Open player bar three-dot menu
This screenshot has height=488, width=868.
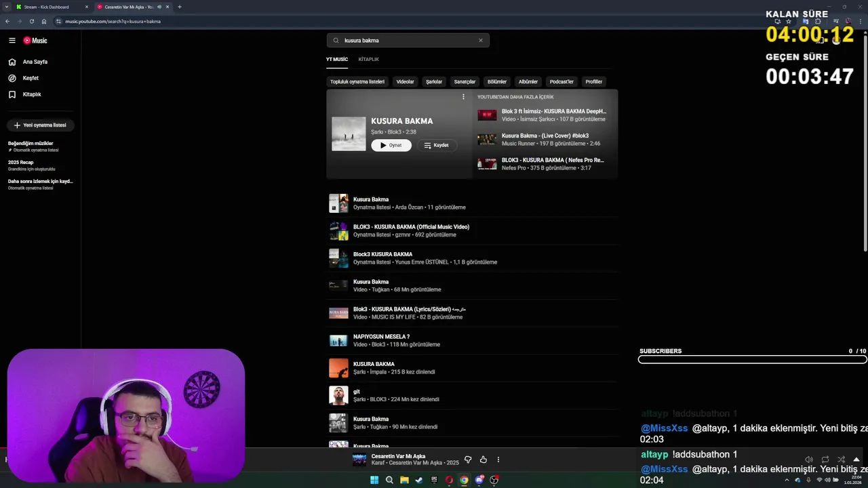[x=498, y=460]
